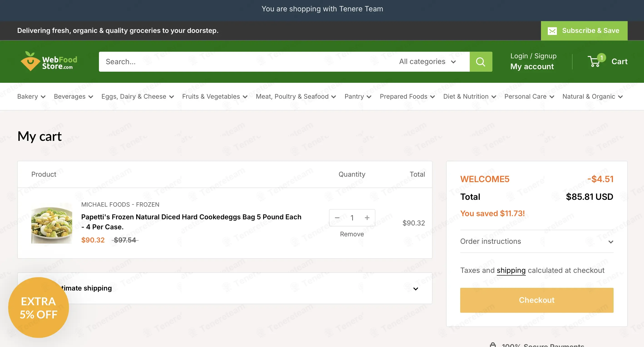Open the Natural & Organic menu
Viewport: 644px width, 347px height.
tap(592, 96)
